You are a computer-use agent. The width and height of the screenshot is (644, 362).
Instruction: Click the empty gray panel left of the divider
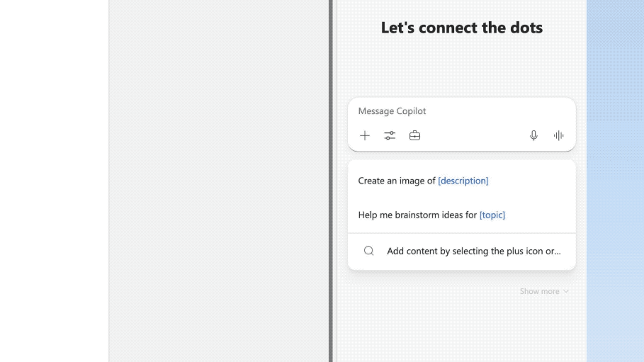[218, 181]
